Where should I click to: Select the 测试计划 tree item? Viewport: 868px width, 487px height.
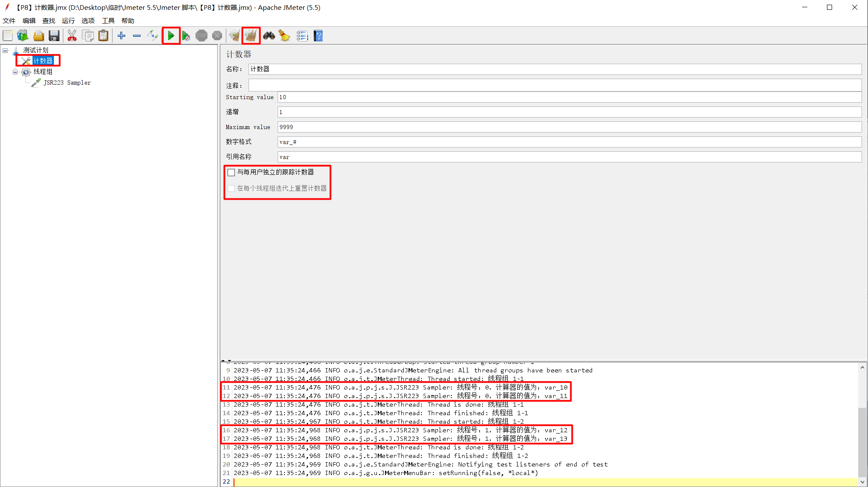point(36,50)
